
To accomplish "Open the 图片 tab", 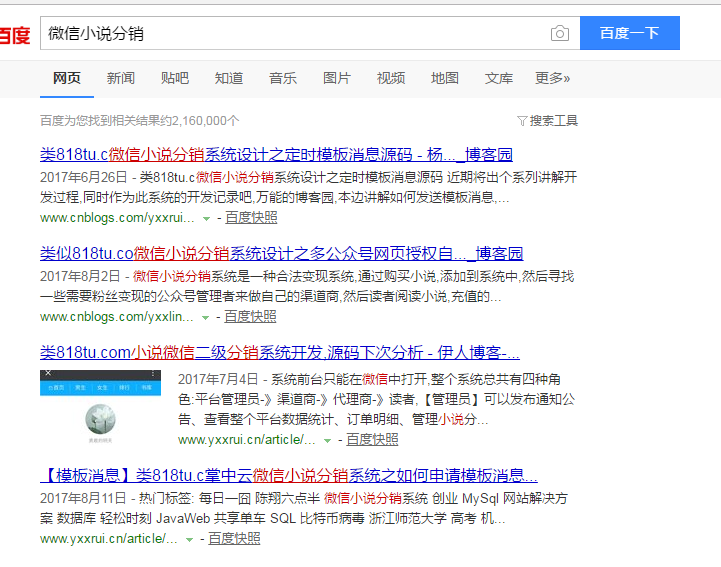I will (337, 78).
